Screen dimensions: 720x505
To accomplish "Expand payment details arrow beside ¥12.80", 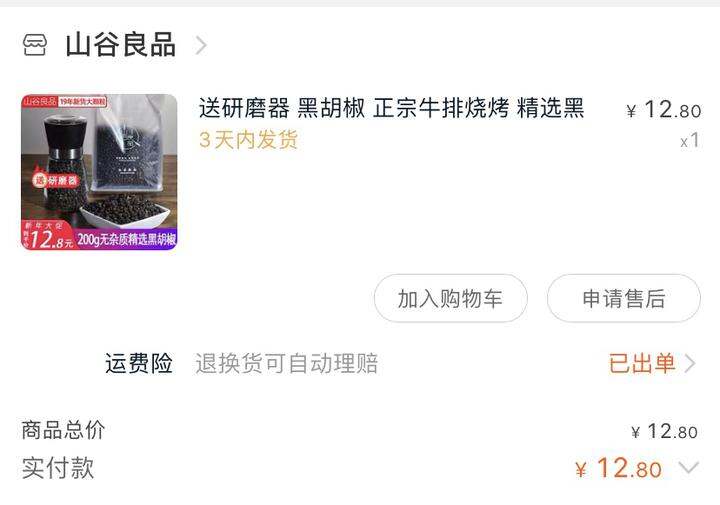I will pos(689,468).
